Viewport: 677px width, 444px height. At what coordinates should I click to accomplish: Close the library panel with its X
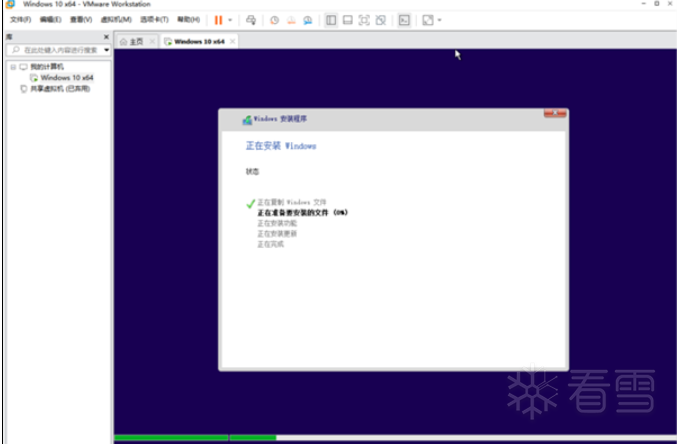106,37
